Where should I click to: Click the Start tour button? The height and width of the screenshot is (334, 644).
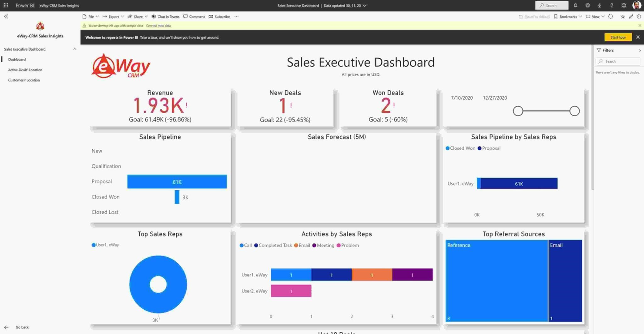click(617, 37)
